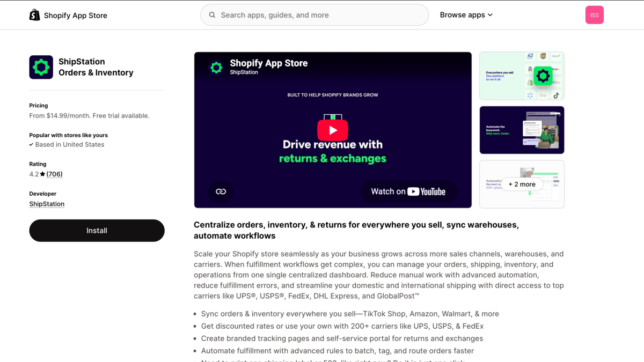The image size is (644, 362).
Task: Open the ISS account avatar menu
Action: (594, 15)
